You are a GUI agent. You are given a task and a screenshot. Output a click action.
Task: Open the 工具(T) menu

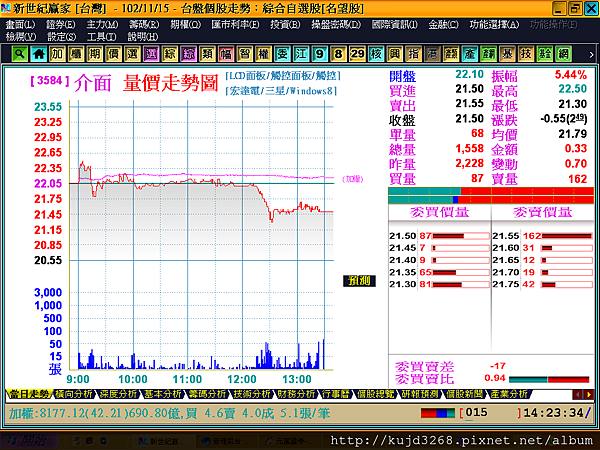click(x=101, y=37)
